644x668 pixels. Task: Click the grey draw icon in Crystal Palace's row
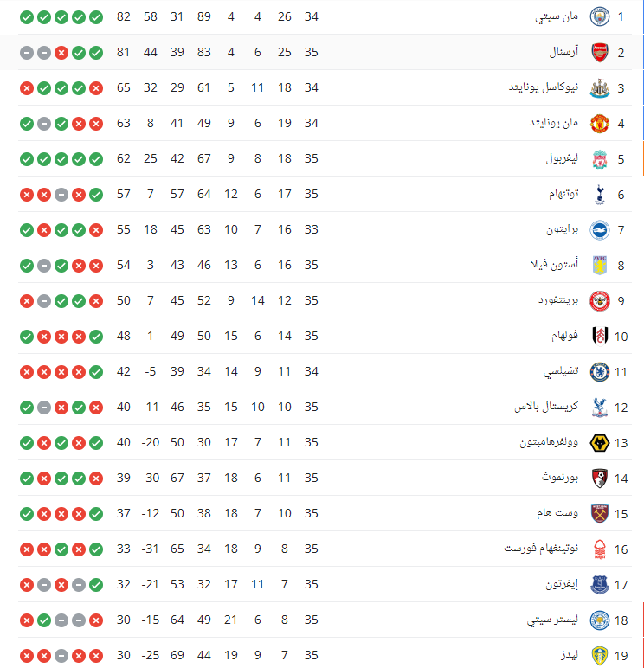tap(44, 407)
